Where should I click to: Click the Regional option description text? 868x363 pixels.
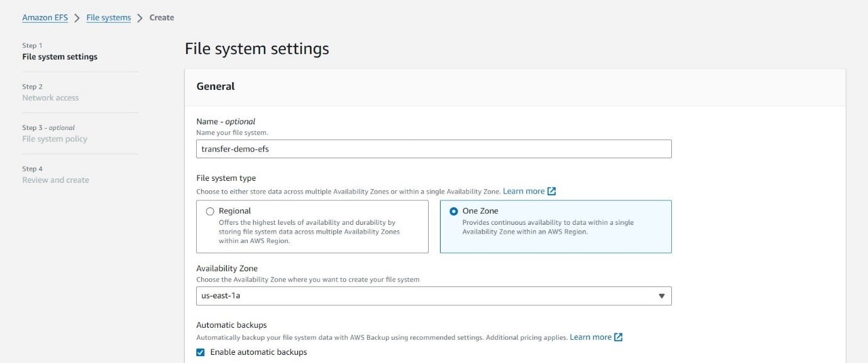[309, 232]
